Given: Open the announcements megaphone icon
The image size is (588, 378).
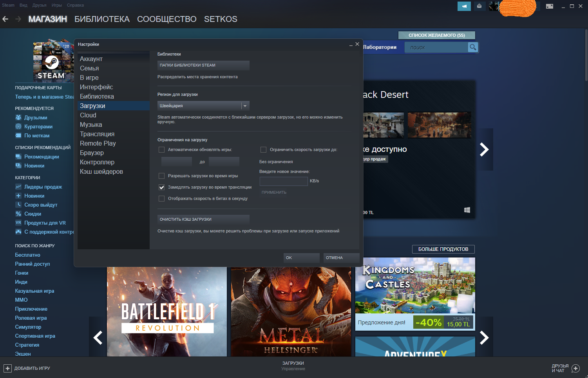Looking at the screenshot, I should click(464, 6).
